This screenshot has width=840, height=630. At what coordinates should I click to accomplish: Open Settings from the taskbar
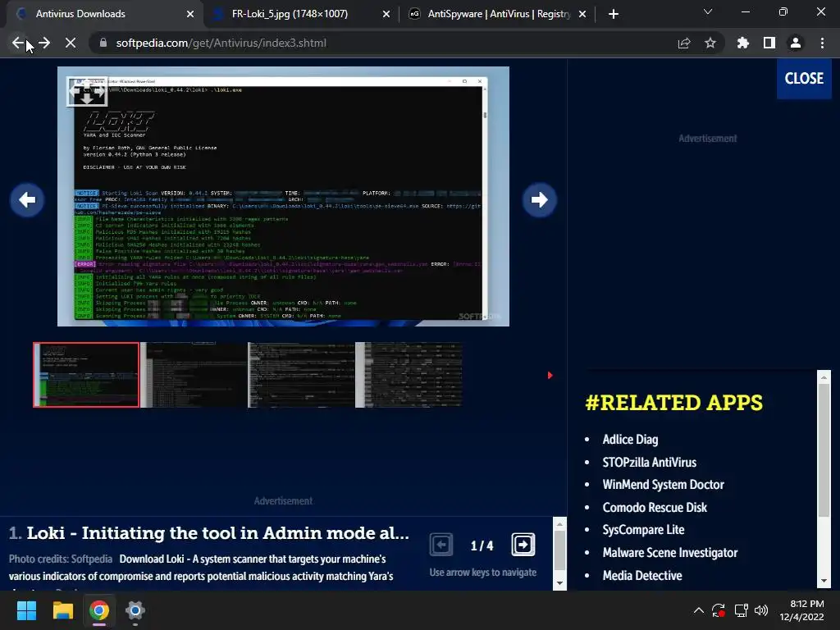pyautogui.click(x=135, y=610)
